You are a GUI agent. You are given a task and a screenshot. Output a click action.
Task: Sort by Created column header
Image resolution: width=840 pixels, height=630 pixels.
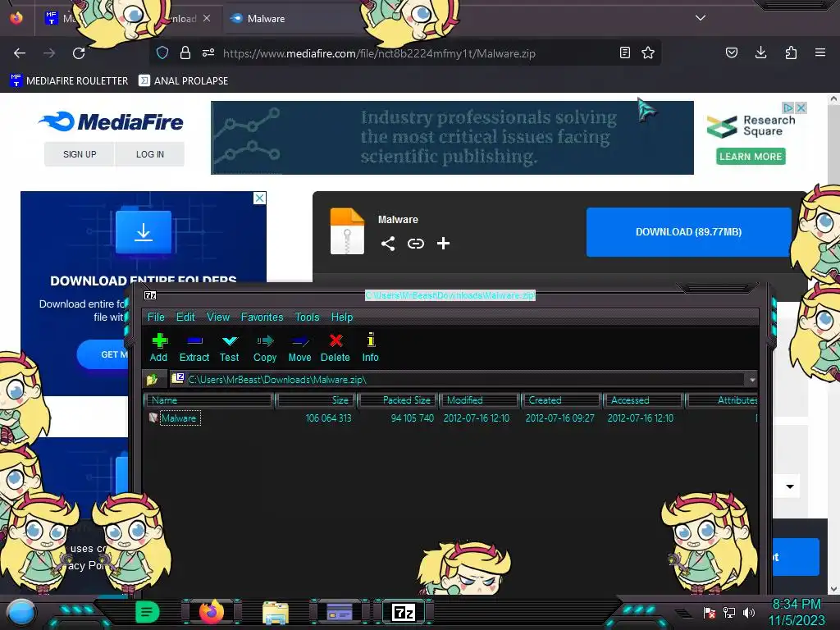561,400
